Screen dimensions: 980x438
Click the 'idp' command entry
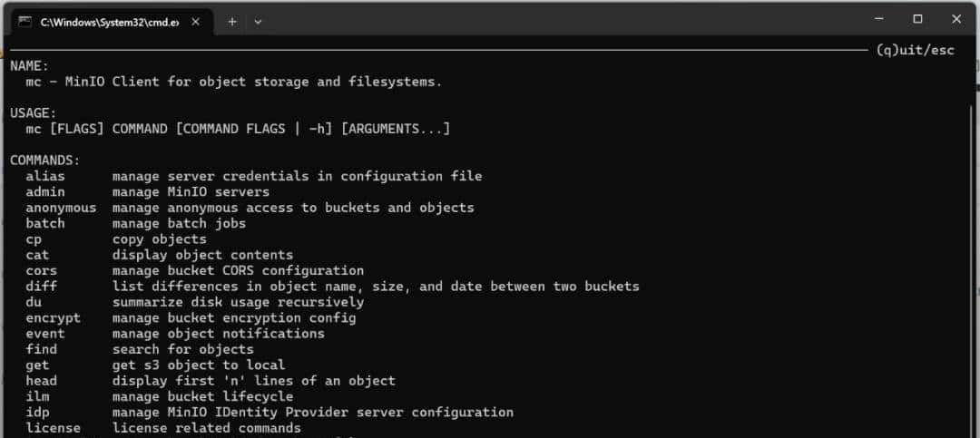[x=37, y=412]
